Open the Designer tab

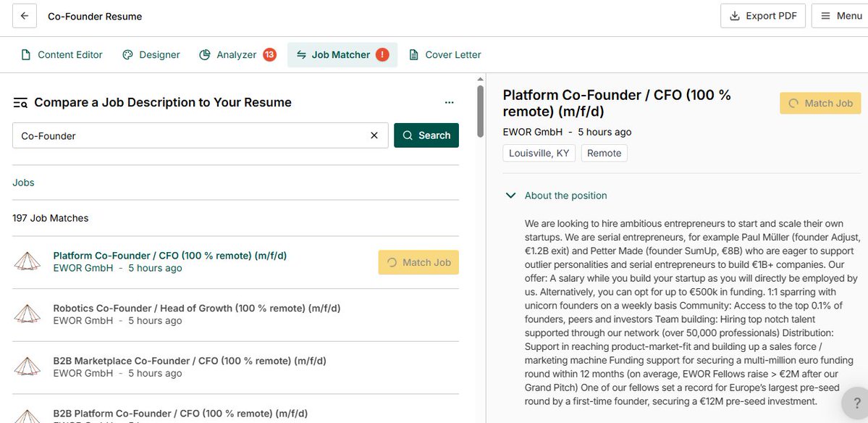(151, 55)
